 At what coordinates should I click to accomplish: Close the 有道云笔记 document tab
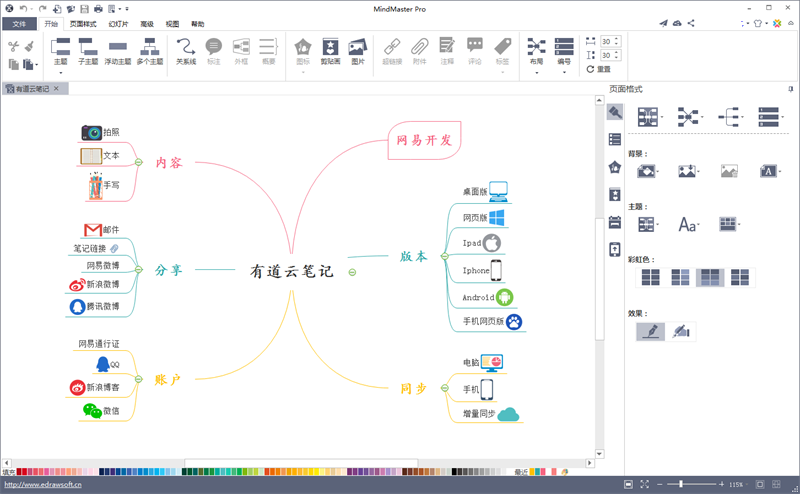[56, 88]
